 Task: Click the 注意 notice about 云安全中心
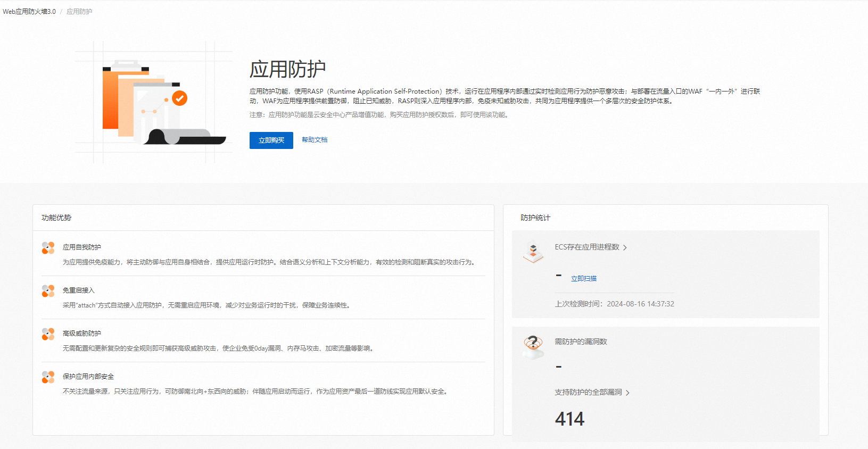(379, 115)
